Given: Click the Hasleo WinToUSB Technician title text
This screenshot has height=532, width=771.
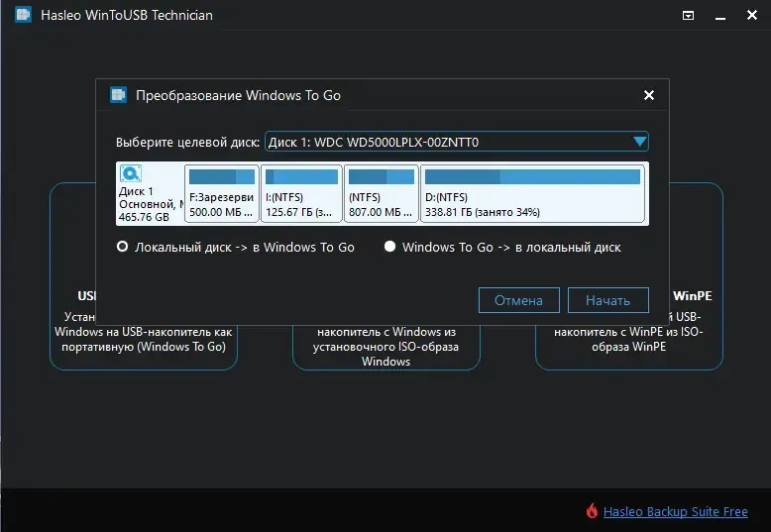Looking at the screenshot, I should pos(127,15).
